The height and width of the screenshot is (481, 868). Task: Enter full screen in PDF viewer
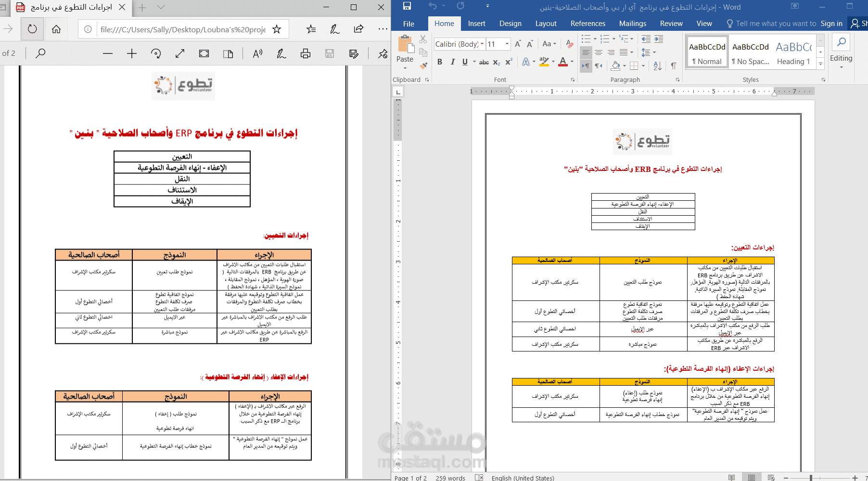coord(204,53)
